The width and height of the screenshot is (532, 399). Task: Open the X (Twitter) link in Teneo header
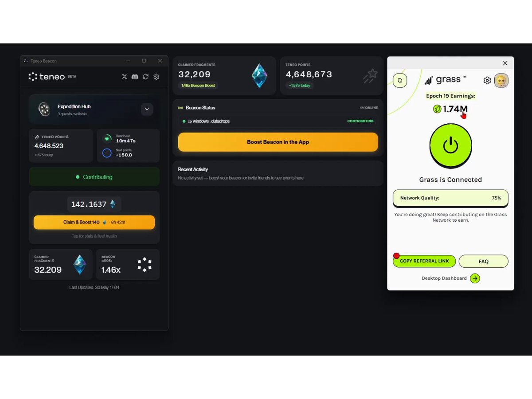coord(124,77)
